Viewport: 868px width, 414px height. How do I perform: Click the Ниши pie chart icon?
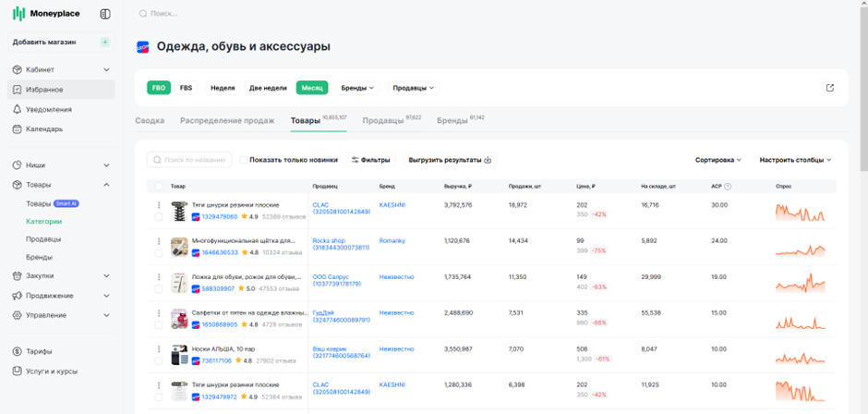point(18,165)
